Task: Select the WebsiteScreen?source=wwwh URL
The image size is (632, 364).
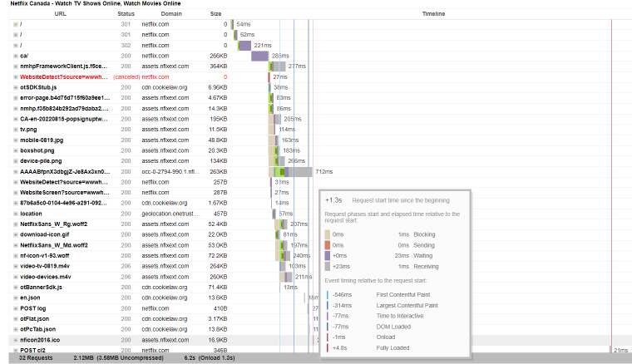Action: click(65, 193)
